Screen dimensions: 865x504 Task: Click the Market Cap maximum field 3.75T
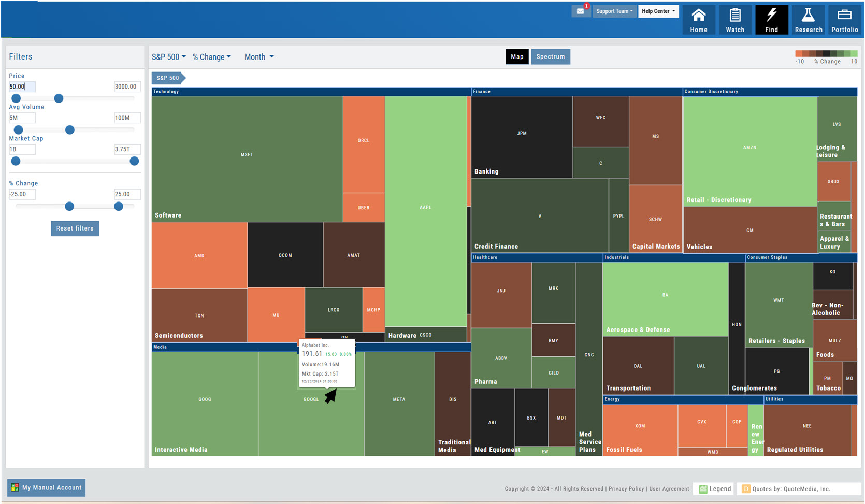[x=127, y=149]
